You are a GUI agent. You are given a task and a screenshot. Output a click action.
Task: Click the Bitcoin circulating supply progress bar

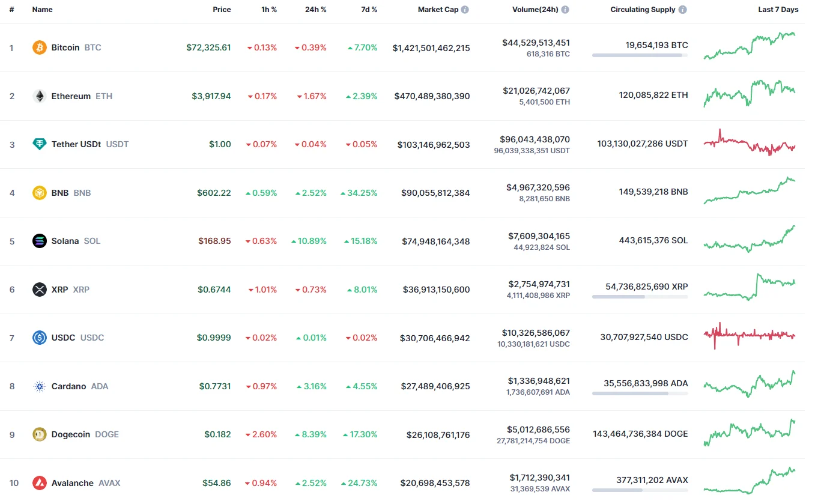click(640, 55)
